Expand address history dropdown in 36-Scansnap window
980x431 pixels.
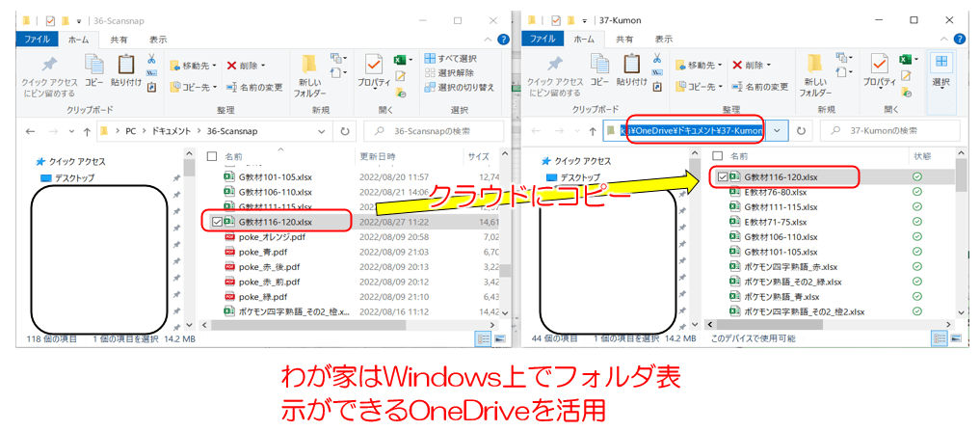coord(322,131)
